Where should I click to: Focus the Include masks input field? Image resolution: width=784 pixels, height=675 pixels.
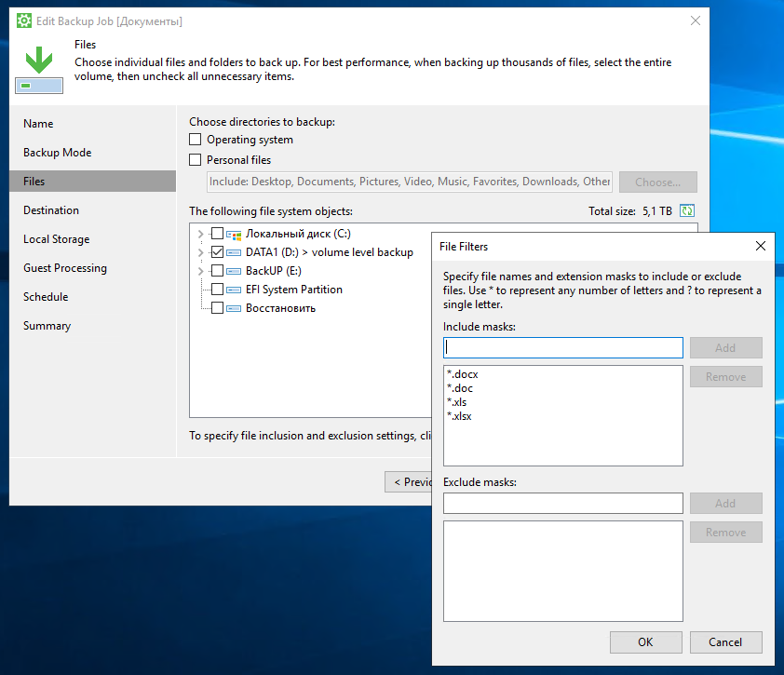coord(563,347)
